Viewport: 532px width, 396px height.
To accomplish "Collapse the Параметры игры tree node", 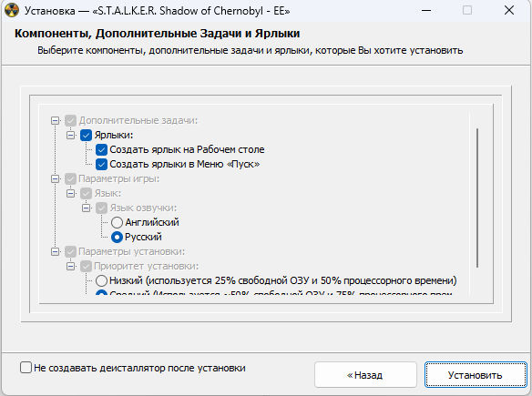I will click(55, 178).
